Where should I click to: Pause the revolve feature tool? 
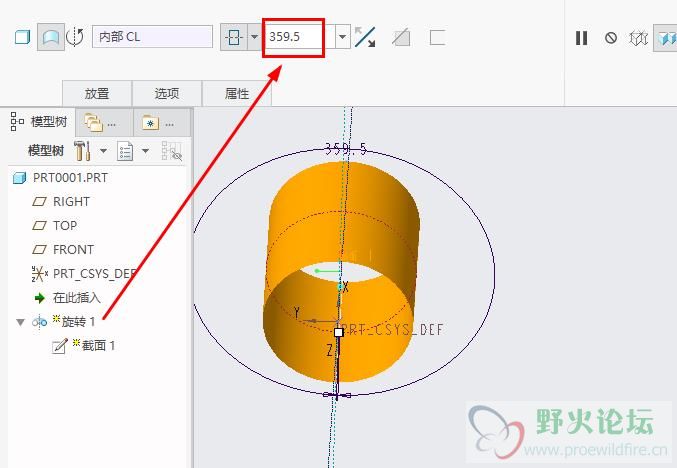click(582, 38)
